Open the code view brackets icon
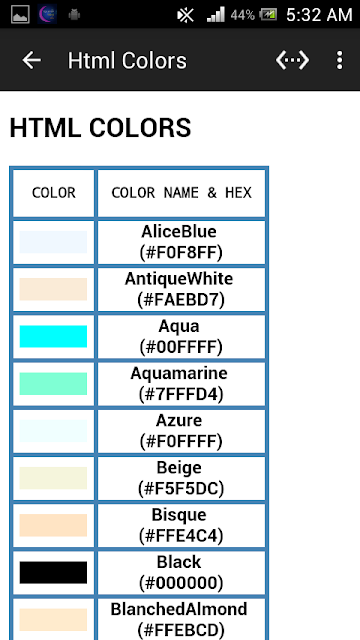Viewport: 360px width, 640px height. click(292, 60)
